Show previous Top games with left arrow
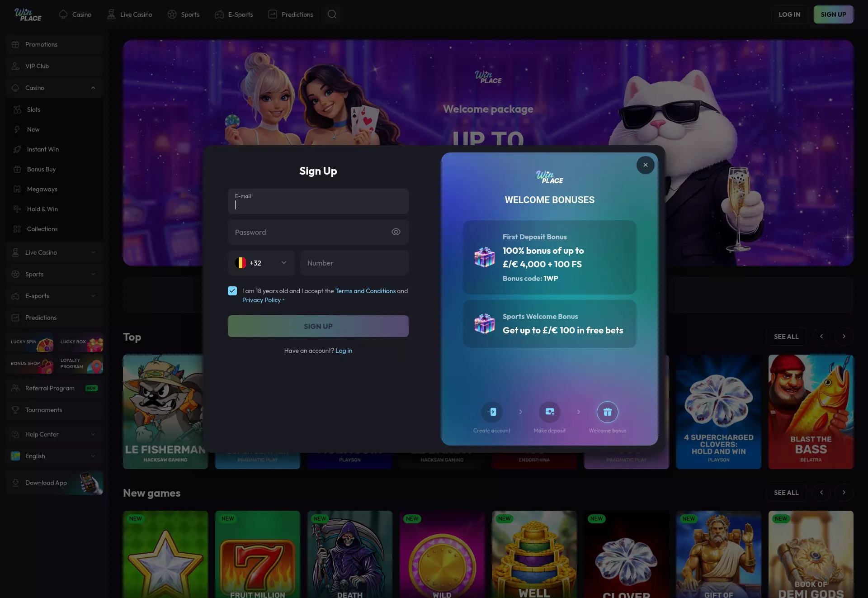 pyautogui.click(x=821, y=337)
